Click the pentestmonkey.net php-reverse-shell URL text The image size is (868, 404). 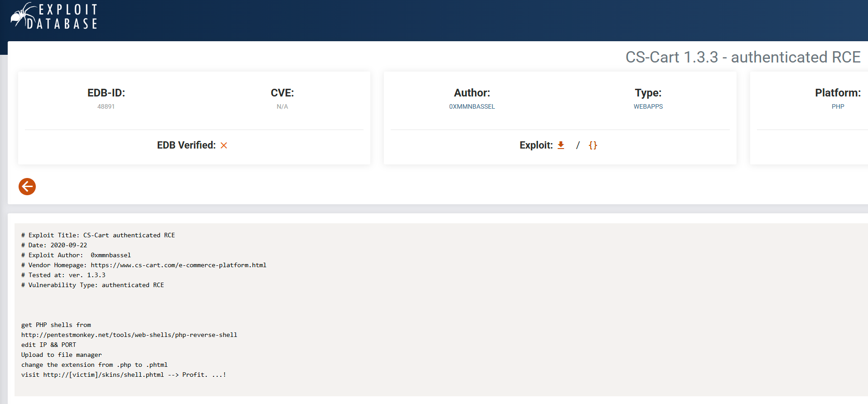(x=129, y=335)
